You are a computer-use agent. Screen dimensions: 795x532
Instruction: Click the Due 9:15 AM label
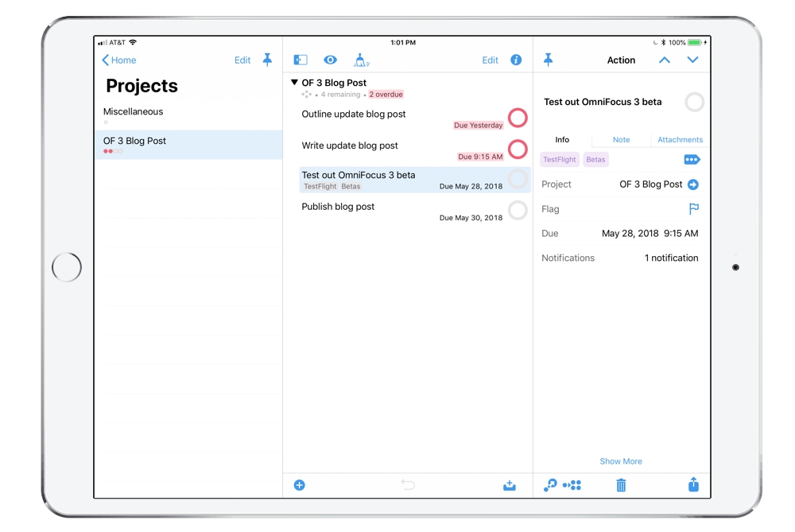(x=480, y=157)
